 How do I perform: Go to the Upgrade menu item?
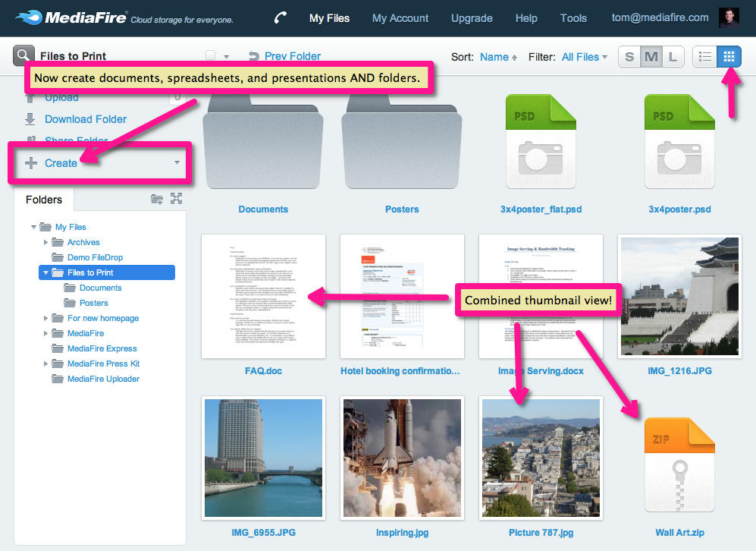click(472, 18)
